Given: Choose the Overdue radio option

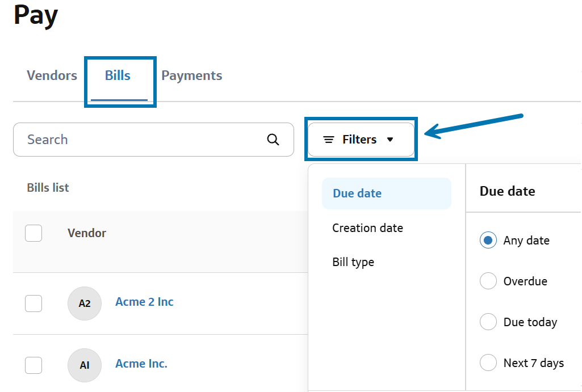Looking at the screenshot, I should pyautogui.click(x=488, y=281).
